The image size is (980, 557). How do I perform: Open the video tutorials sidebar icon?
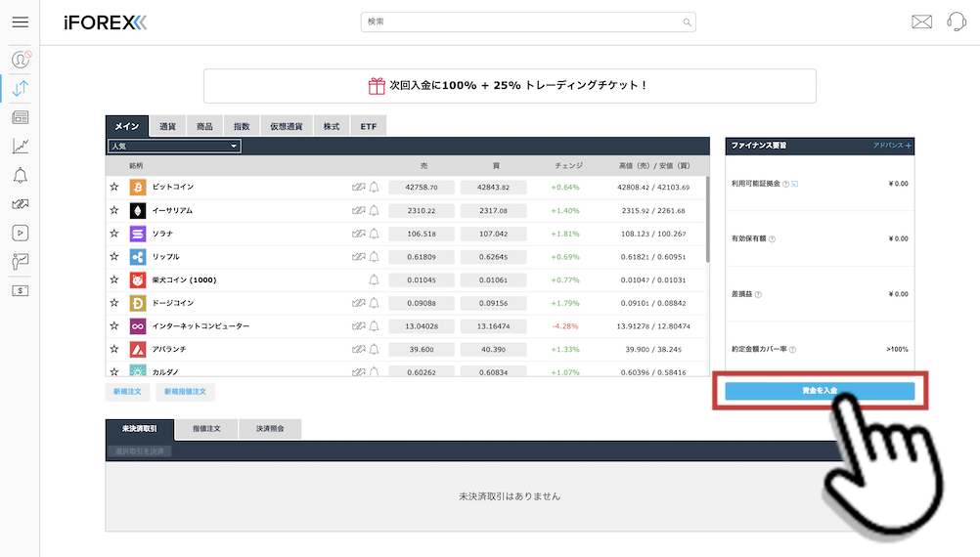(x=20, y=233)
